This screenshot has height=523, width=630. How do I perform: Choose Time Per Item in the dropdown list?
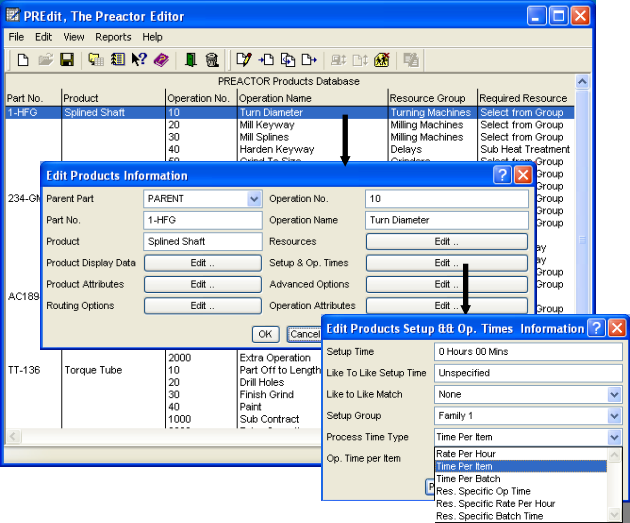pyautogui.click(x=521, y=466)
